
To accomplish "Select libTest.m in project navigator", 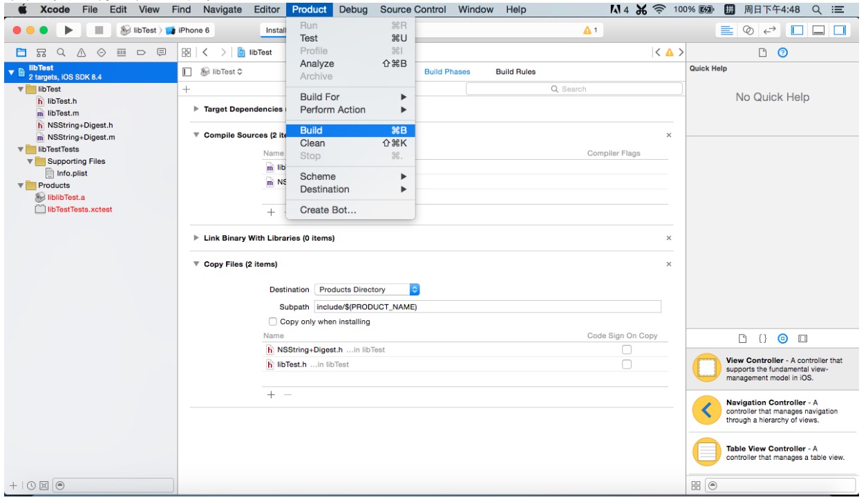I will coord(63,113).
